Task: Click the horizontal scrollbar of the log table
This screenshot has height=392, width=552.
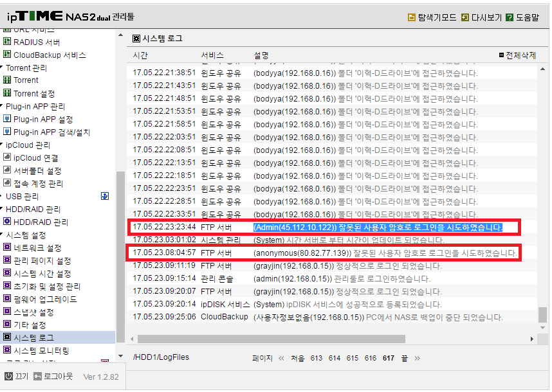Action: (271, 339)
